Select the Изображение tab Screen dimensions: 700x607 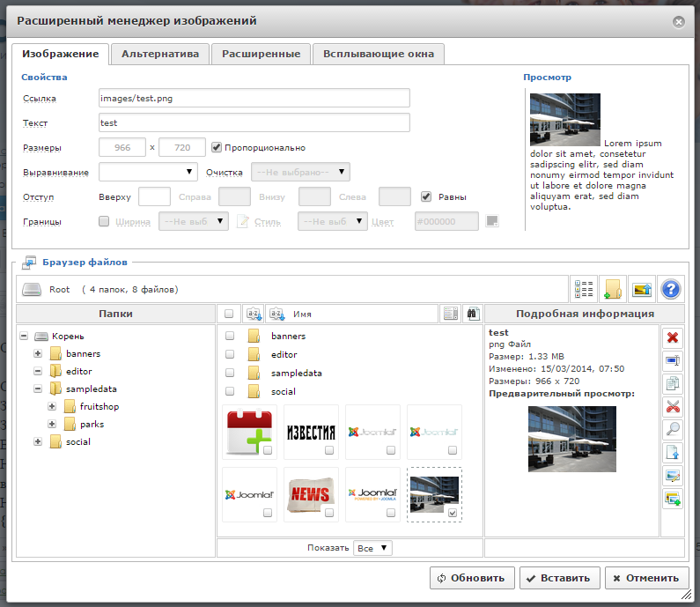60,54
